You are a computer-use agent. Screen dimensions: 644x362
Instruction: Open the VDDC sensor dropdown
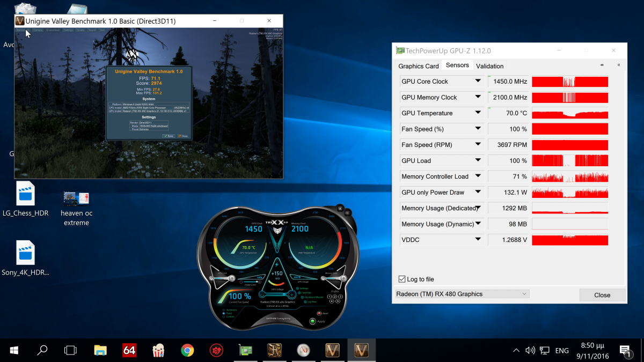click(x=478, y=240)
